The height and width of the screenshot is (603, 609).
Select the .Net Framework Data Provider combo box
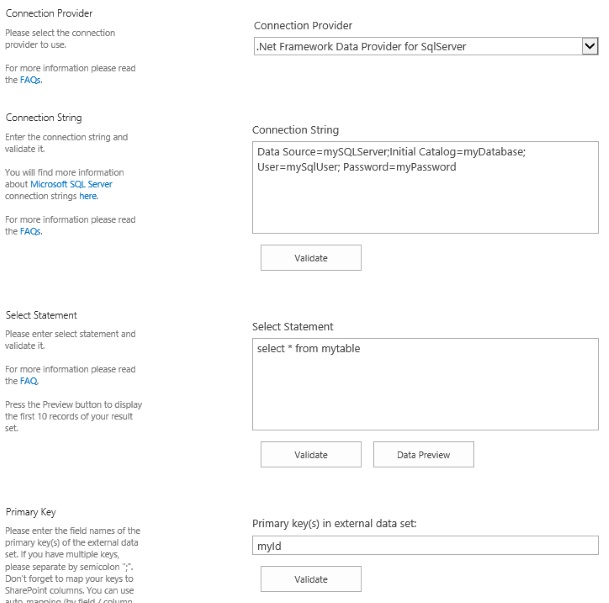pyautogui.click(x=415, y=46)
